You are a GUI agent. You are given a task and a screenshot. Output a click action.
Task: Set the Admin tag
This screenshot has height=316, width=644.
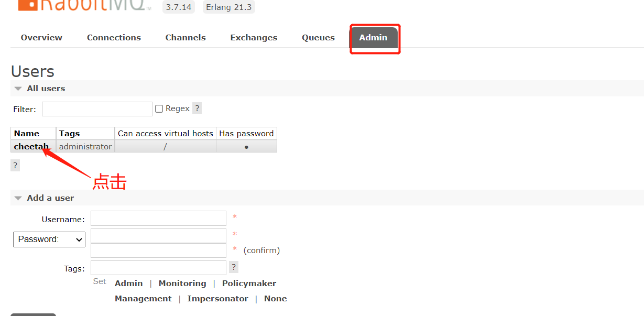129,284
